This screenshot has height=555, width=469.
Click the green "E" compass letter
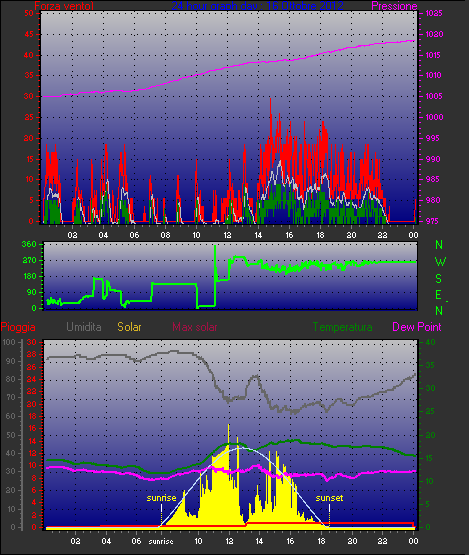click(x=439, y=295)
